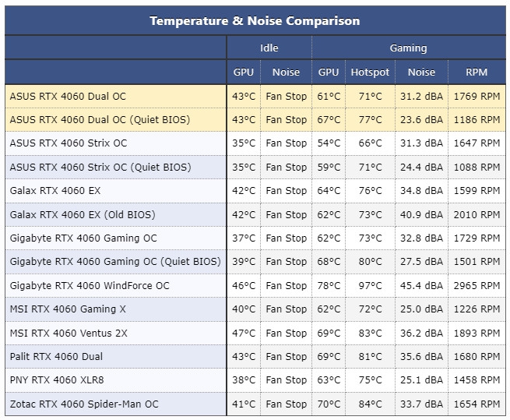Screen dimensions: 510x420
Task: Click the 2965 RPM cell
Action: [477, 286]
